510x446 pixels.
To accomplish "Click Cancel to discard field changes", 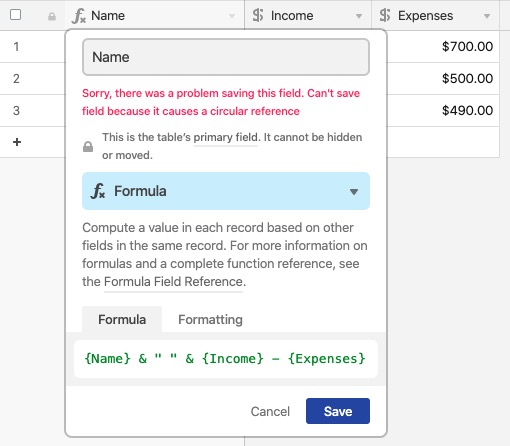I will (x=270, y=411).
